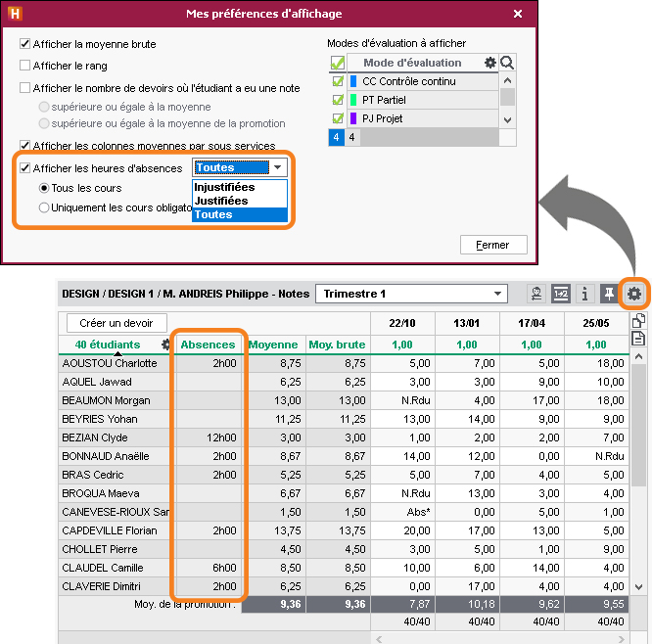Click evaluation modes list scroll up arrow
This screenshot has width=652, height=644.
pos(507,80)
